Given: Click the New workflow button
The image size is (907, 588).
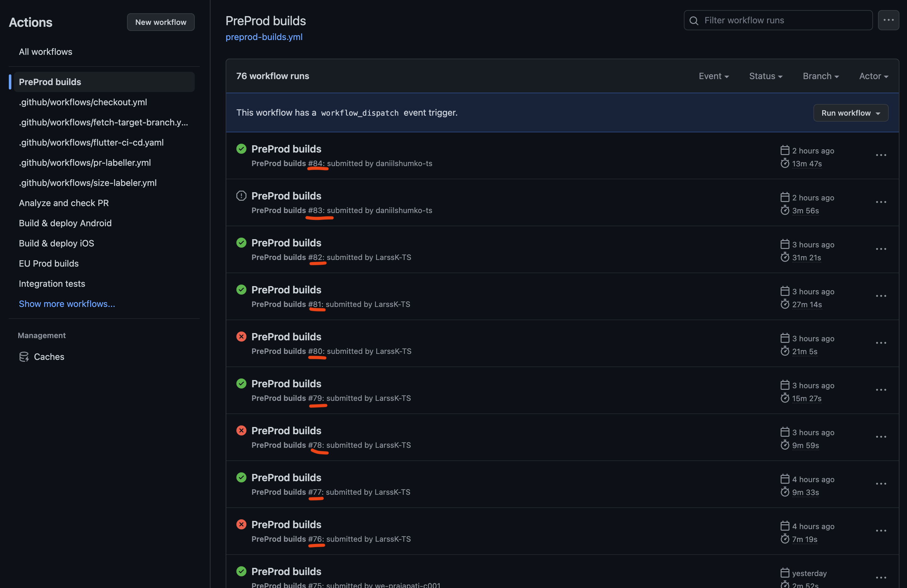Looking at the screenshot, I should tap(160, 22).
